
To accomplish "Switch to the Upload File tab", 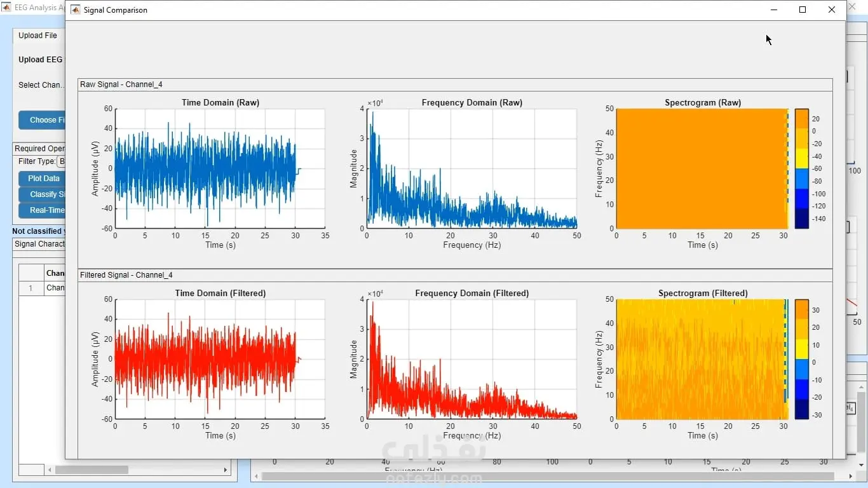I will 38,36.
